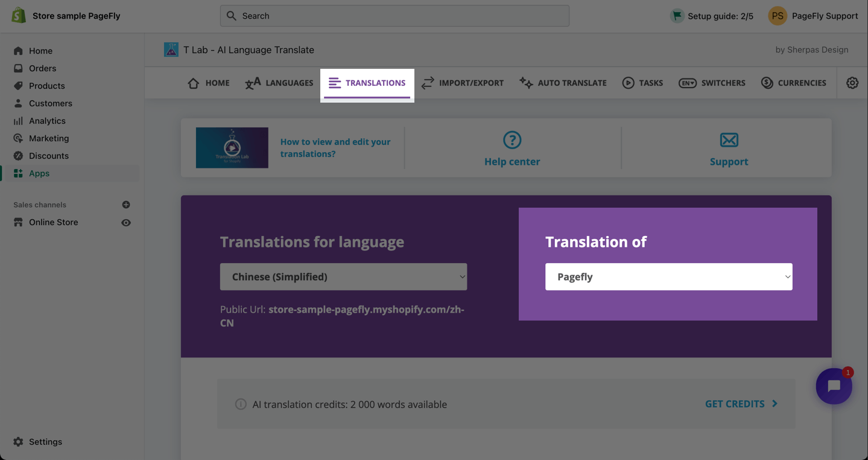View online store via eye icon

click(126, 223)
